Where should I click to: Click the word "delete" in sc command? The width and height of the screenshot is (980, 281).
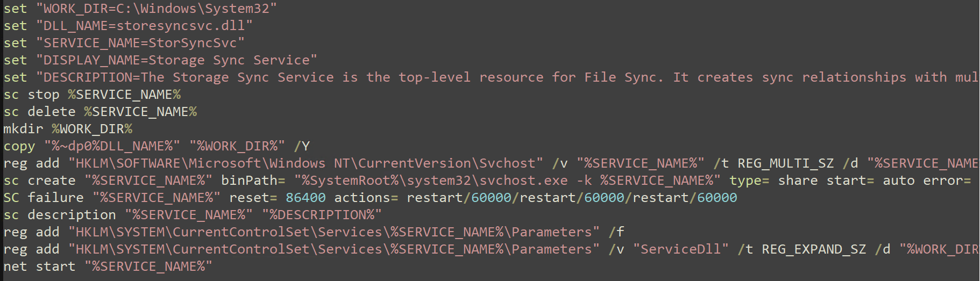pos(52,112)
